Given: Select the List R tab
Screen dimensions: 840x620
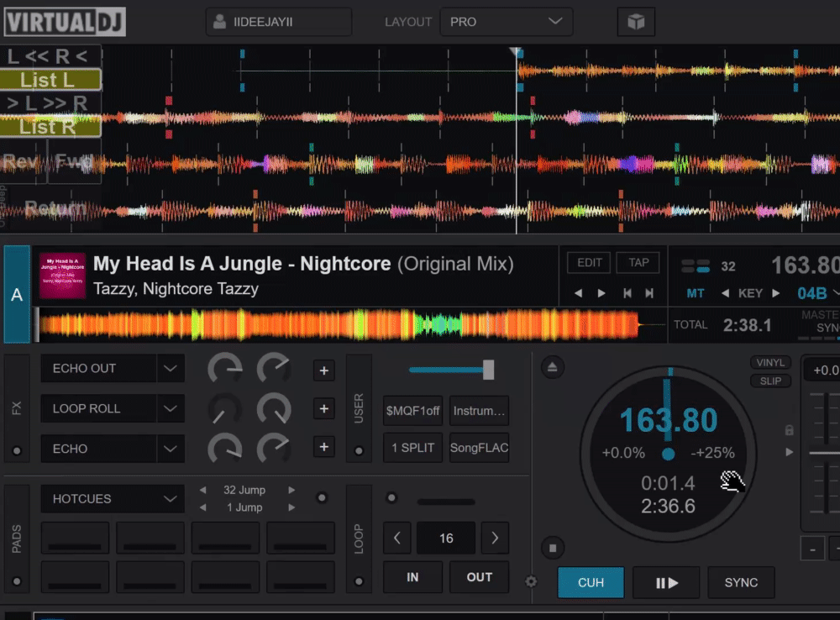Looking at the screenshot, I should (50, 127).
